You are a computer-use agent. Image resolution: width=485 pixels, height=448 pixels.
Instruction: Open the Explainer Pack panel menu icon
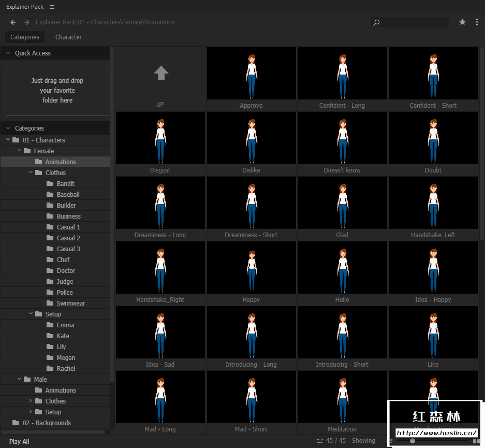tap(52, 7)
